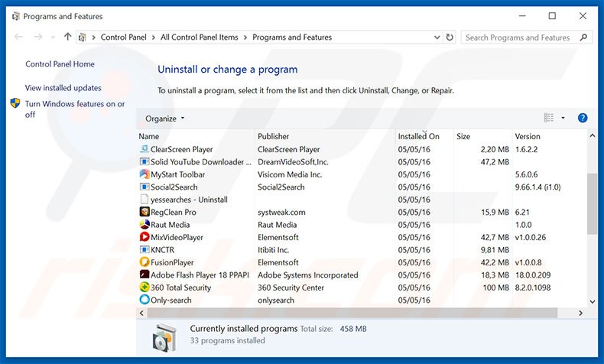Open Turn Windows features on or off
Image resolution: width=604 pixels, height=364 pixels.
[75, 109]
